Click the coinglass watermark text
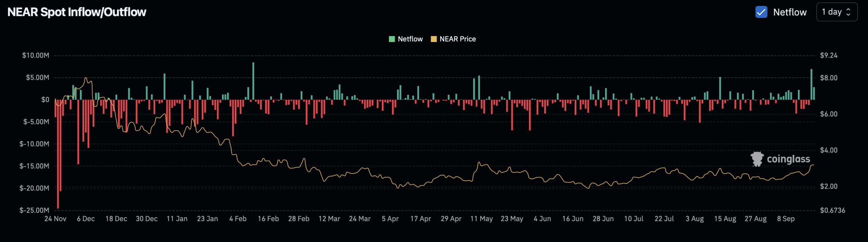Image resolution: width=868 pixels, height=242 pixels. (788, 159)
